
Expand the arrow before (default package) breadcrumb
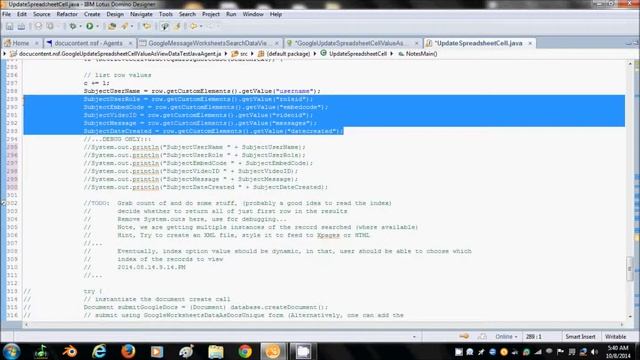coord(253,54)
